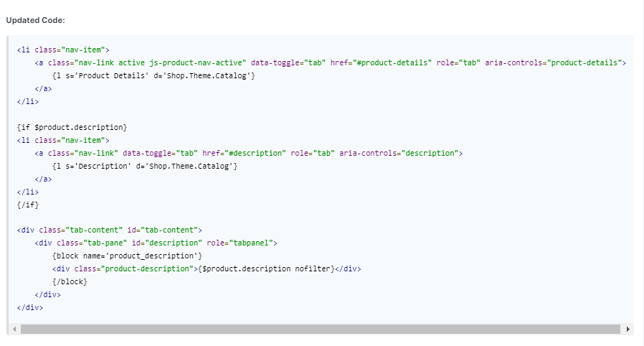Click the second <li class="nav-item"> line

coord(63,140)
